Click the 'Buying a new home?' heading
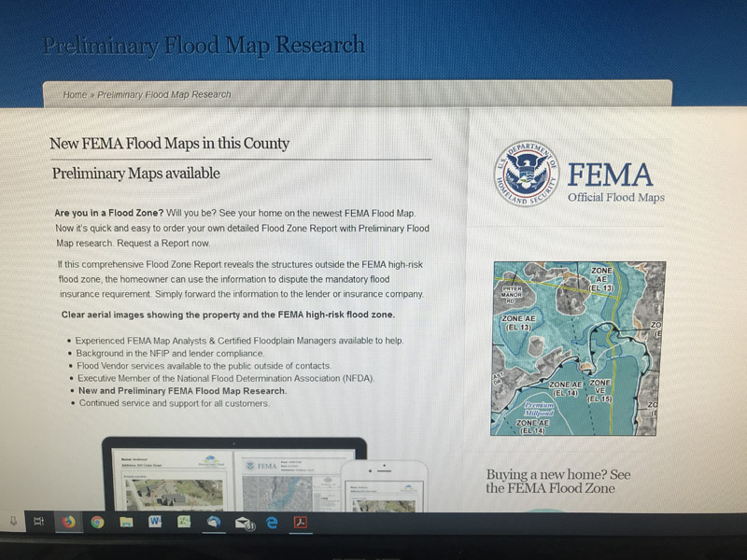The width and height of the screenshot is (747, 560). 557,482
